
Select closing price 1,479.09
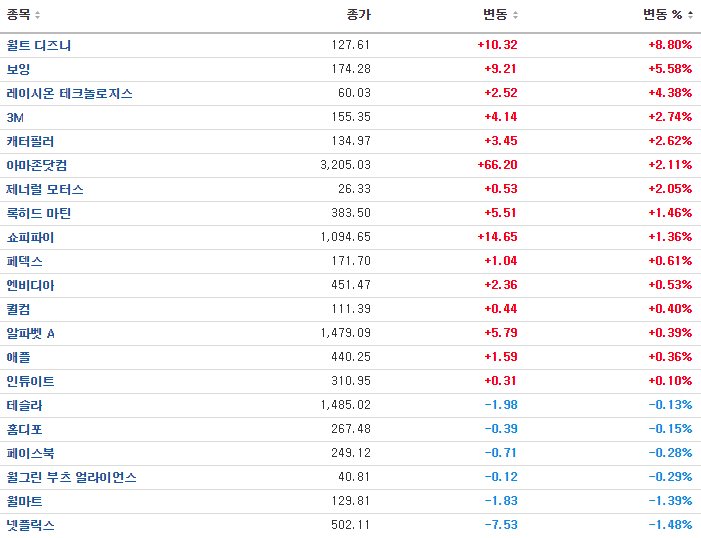pos(346,333)
